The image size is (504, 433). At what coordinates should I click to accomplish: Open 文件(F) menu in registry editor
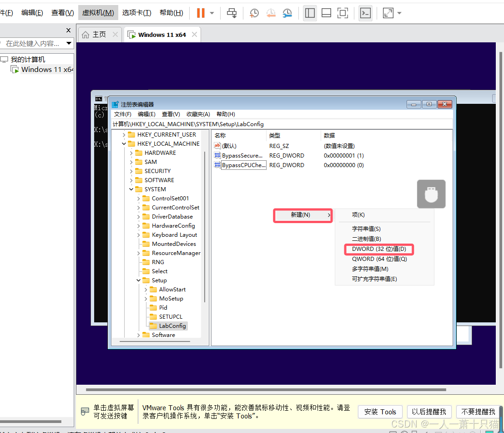tap(123, 114)
